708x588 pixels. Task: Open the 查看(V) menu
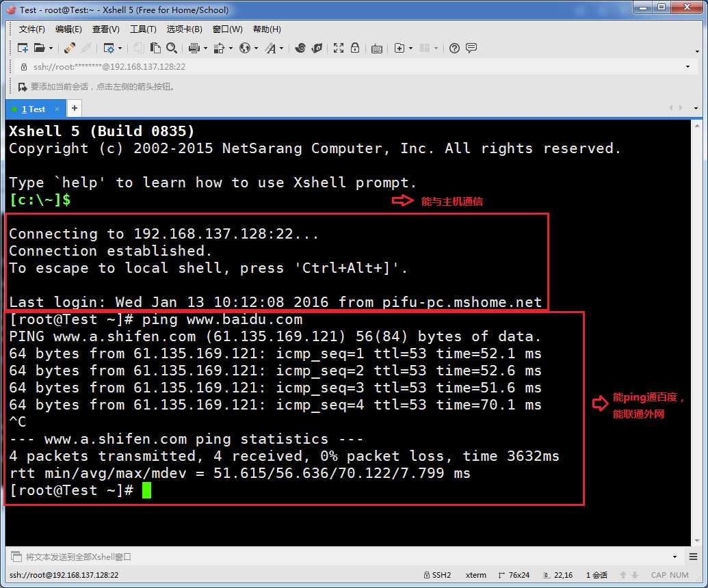pyautogui.click(x=105, y=29)
